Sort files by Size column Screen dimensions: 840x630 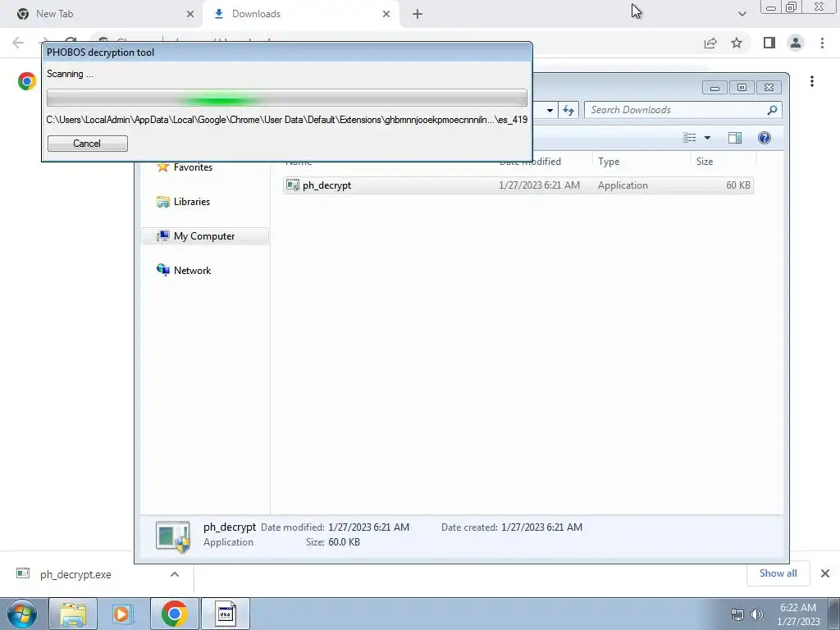click(724, 162)
